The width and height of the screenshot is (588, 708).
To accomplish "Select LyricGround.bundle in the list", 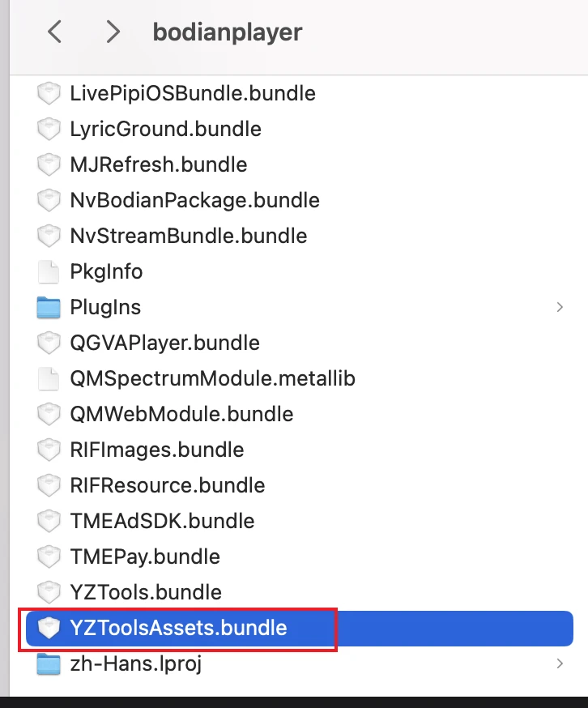I will [x=165, y=129].
